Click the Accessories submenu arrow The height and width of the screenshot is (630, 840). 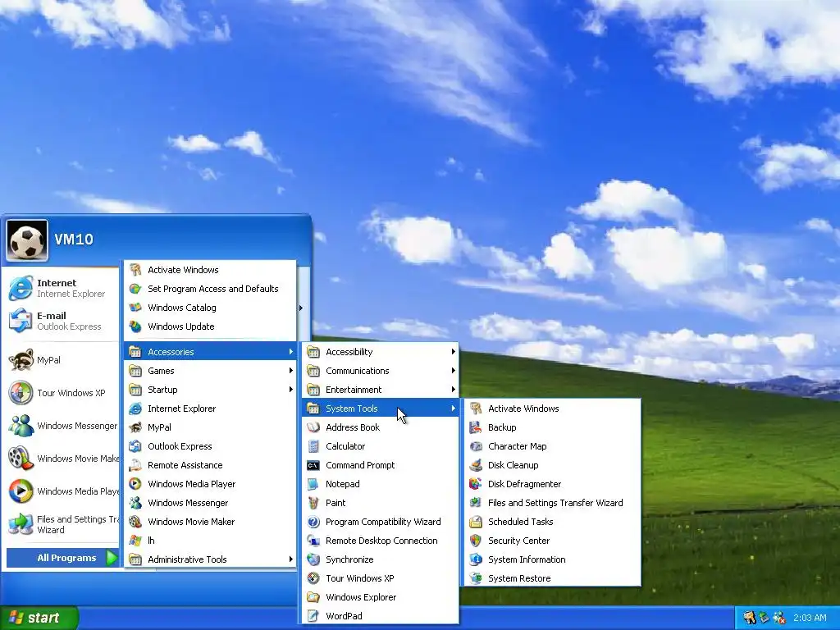[x=291, y=351]
